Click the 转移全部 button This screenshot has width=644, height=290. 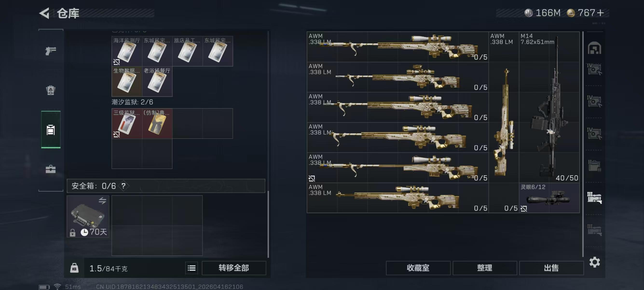tap(234, 268)
